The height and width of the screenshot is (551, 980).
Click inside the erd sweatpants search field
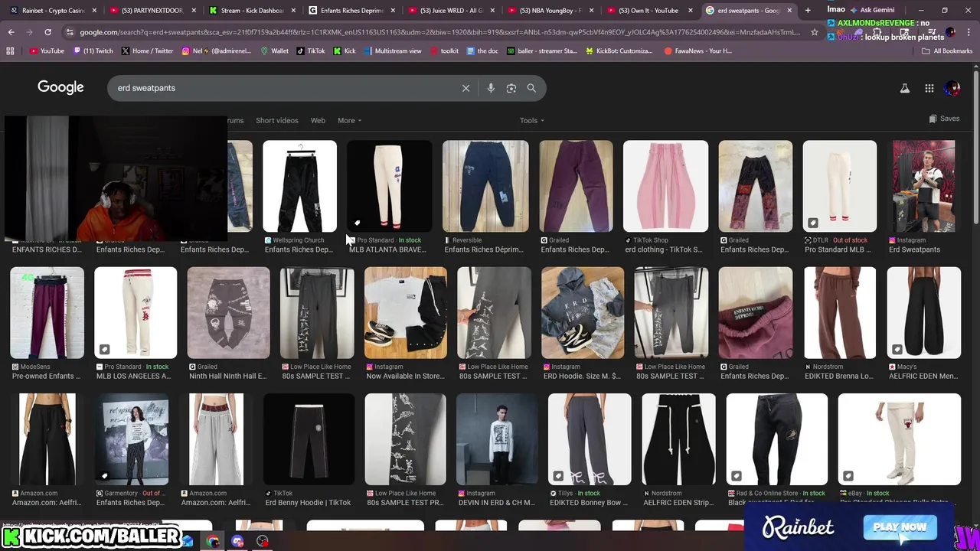(x=283, y=88)
